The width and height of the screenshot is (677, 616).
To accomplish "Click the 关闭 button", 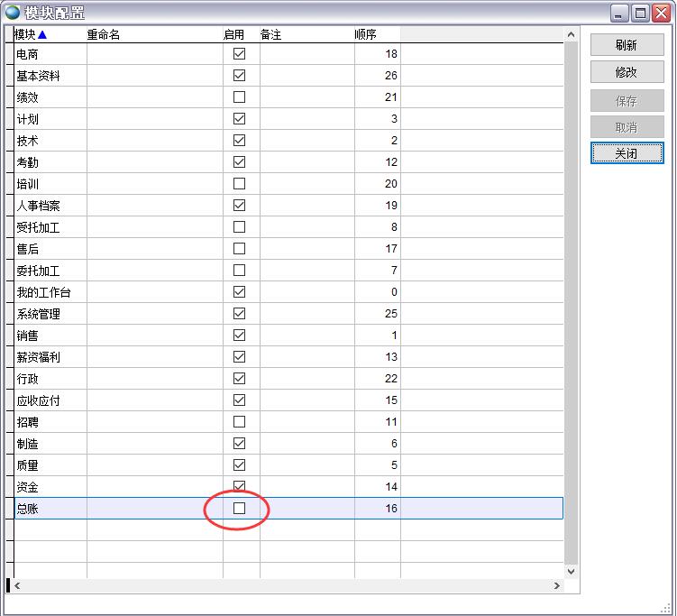I will point(627,153).
